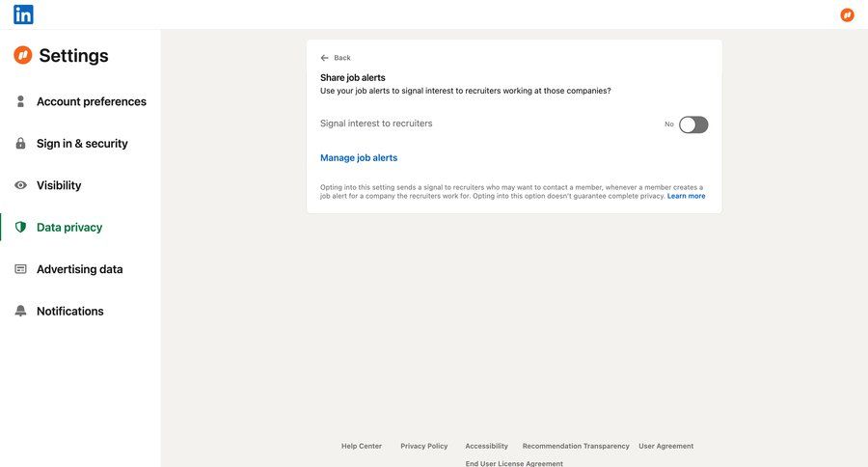Image resolution: width=868 pixels, height=467 pixels.
Task: Visit the Accessibility footer link
Action: 486,446
